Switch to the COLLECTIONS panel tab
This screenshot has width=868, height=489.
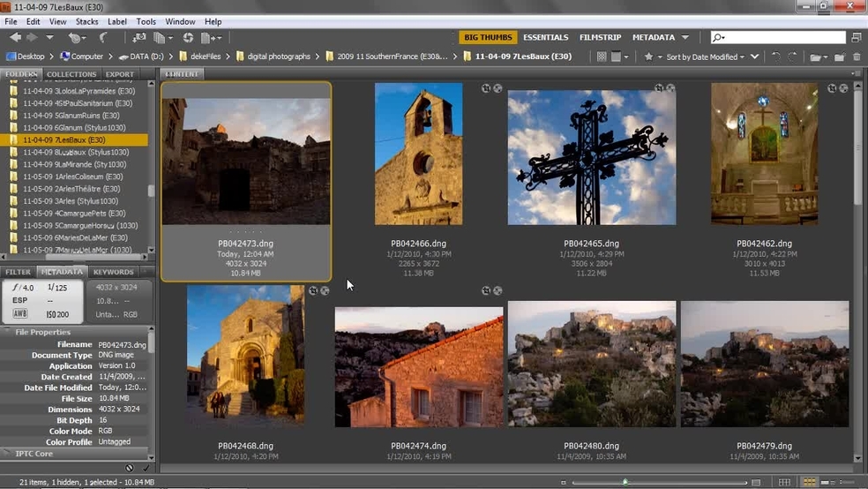[x=71, y=73]
